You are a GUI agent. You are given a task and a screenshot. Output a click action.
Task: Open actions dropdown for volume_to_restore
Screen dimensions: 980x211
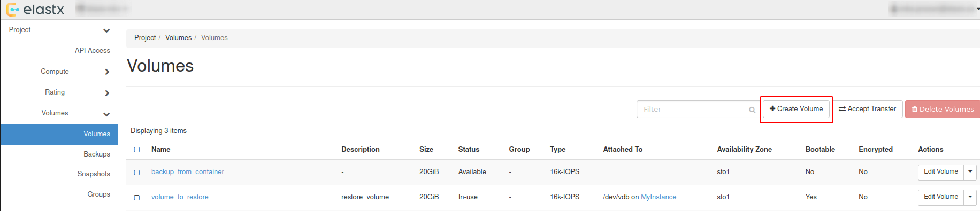click(970, 197)
